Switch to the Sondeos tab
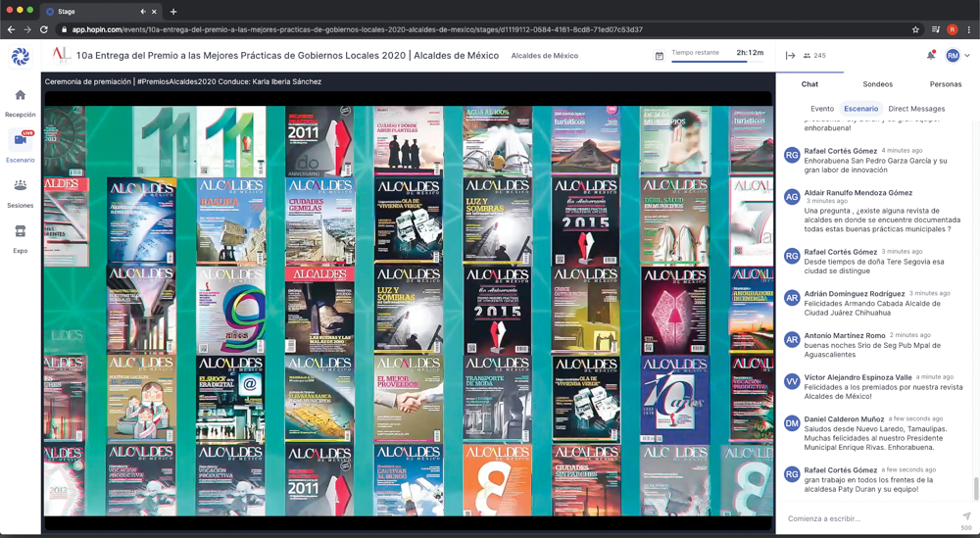This screenshot has height=538, width=980. (x=877, y=83)
